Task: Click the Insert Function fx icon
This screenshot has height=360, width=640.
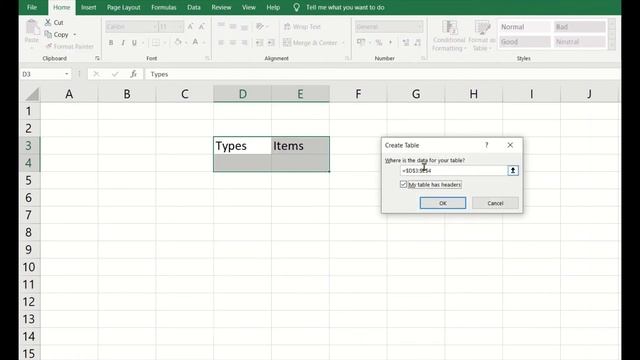Action: (133, 74)
